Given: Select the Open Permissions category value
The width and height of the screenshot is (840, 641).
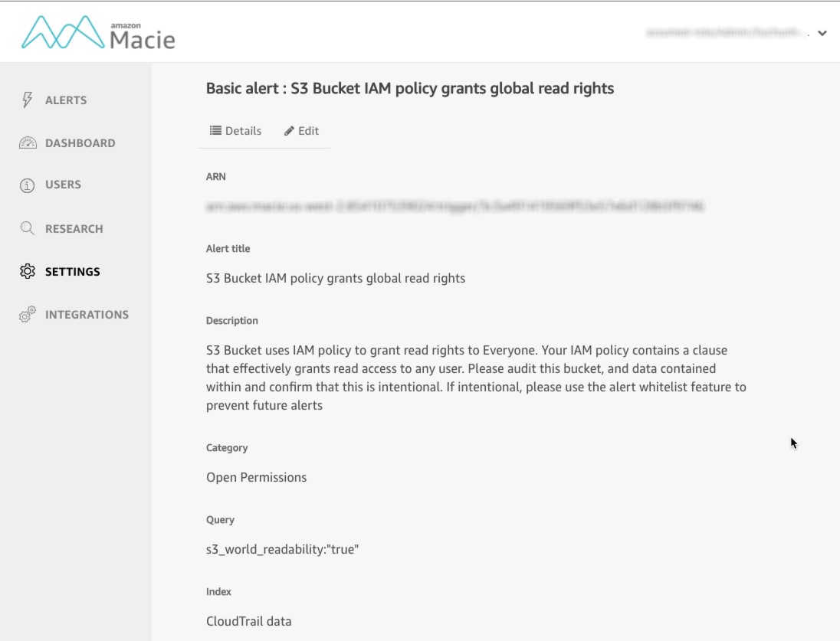Looking at the screenshot, I should click(257, 477).
